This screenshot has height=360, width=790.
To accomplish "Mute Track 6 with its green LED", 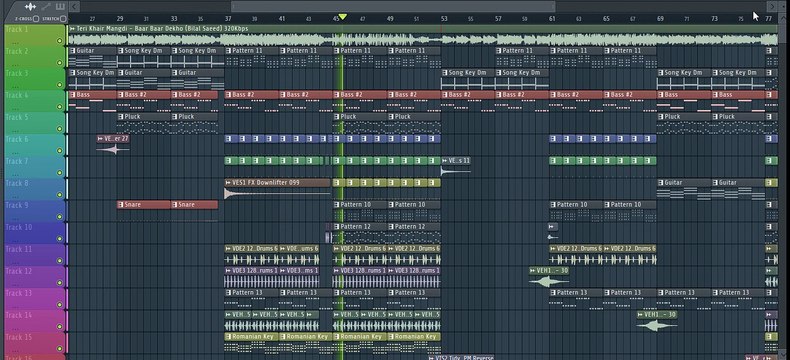I will point(59,151).
